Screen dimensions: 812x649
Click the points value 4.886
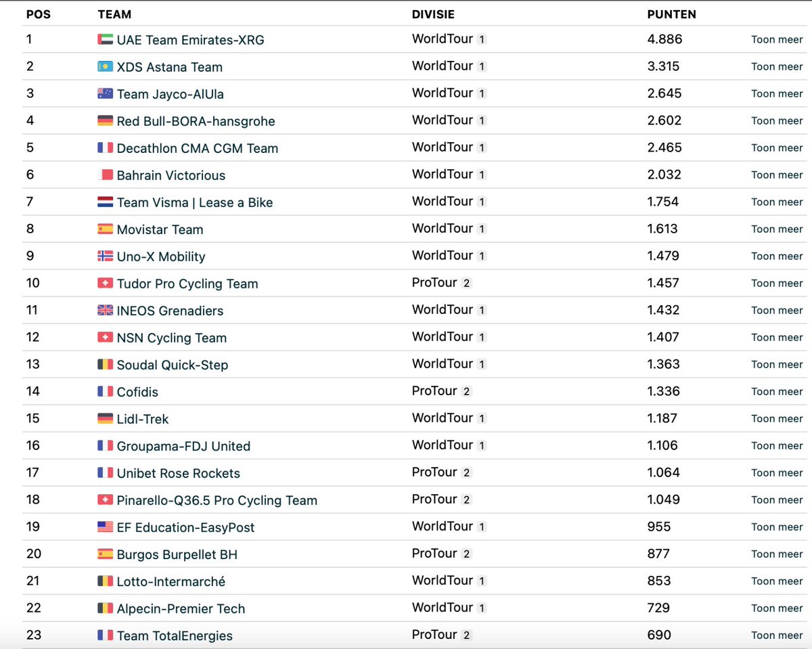click(x=664, y=39)
